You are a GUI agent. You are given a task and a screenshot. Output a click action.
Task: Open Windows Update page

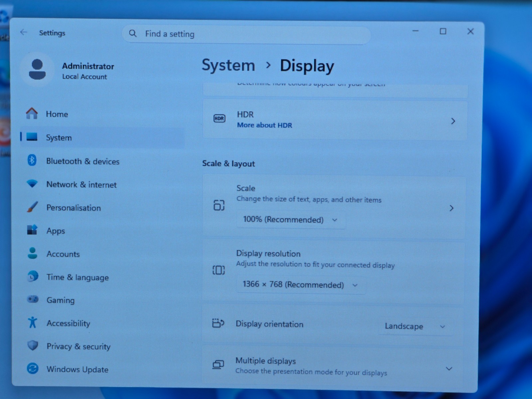click(x=101, y=369)
